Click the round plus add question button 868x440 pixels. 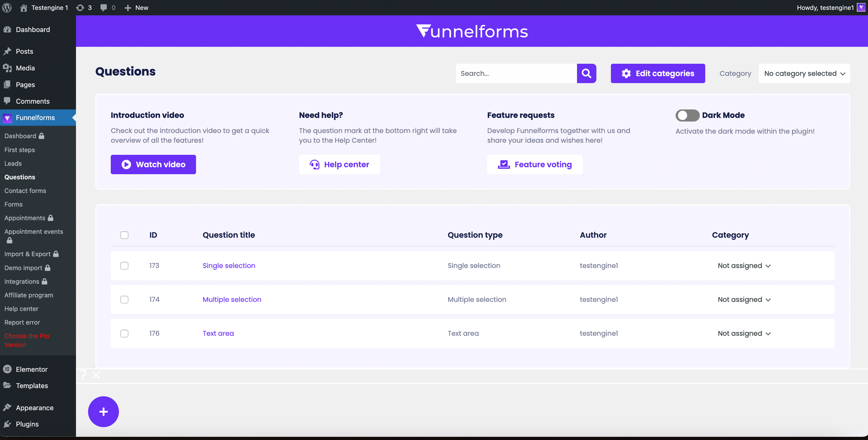(103, 411)
